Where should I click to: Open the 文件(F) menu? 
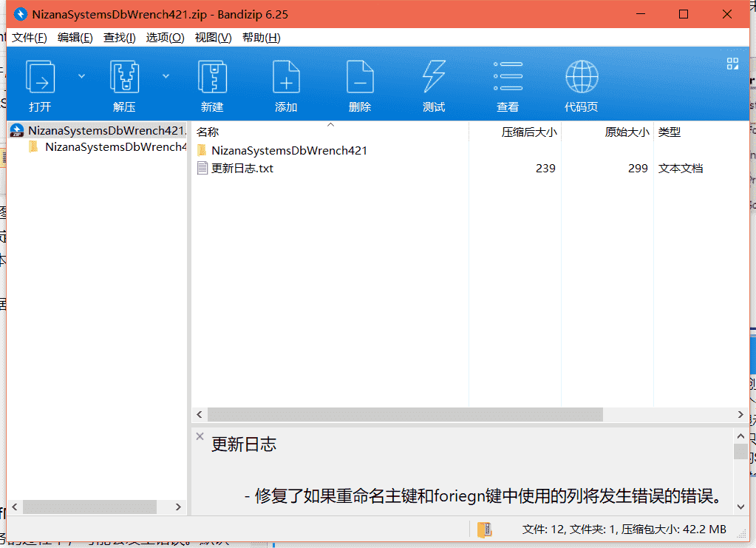tap(30, 38)
